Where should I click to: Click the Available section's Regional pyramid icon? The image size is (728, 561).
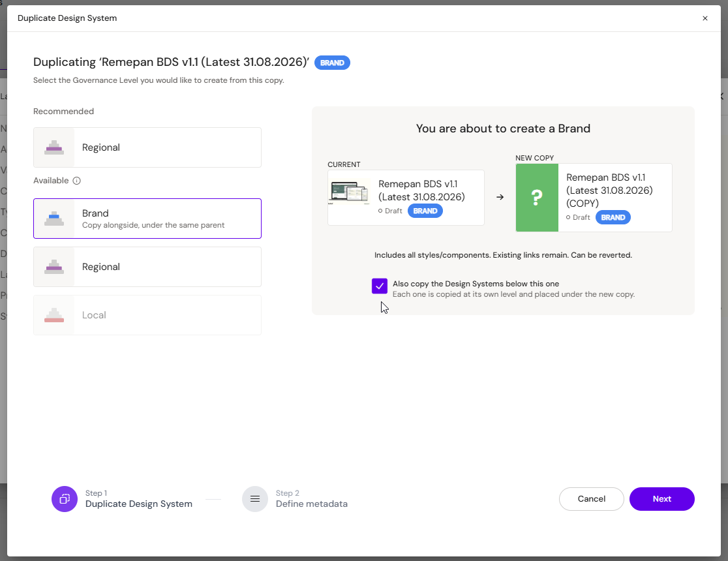point(54,267)
